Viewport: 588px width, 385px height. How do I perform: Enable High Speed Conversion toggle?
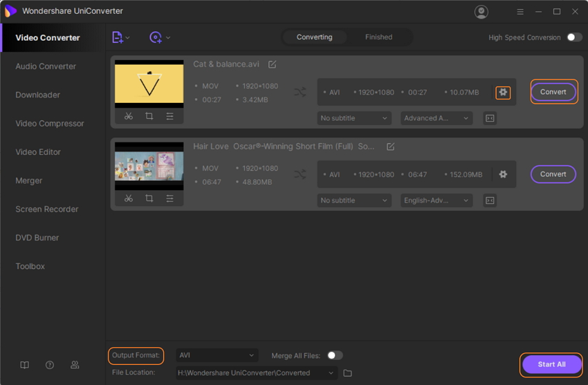(574, 37)
